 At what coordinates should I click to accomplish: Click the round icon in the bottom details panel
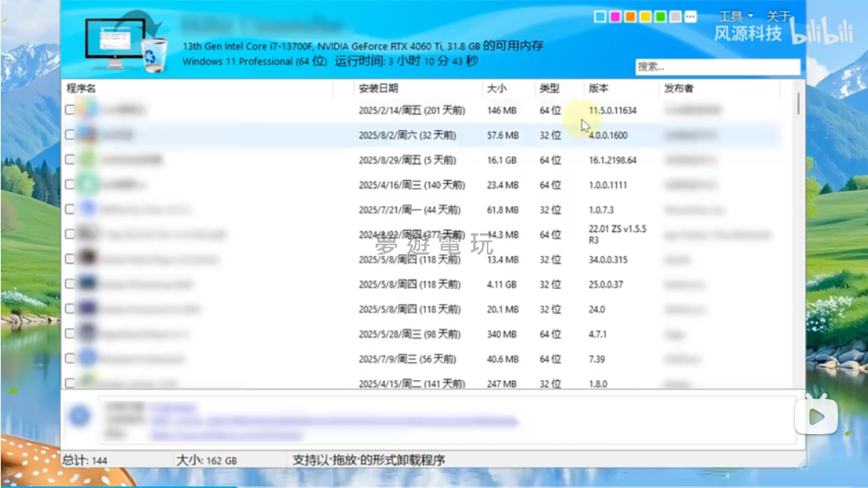coord(79,416)
